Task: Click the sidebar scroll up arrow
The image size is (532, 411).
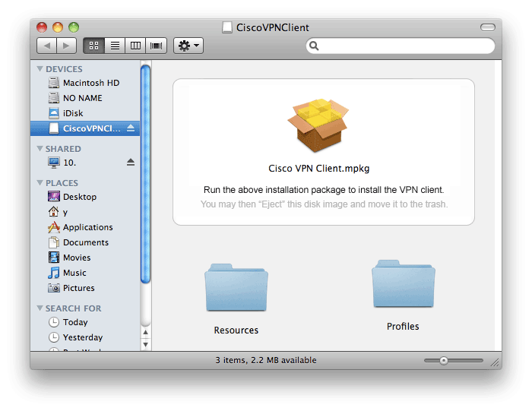Action: coord(146,333)
